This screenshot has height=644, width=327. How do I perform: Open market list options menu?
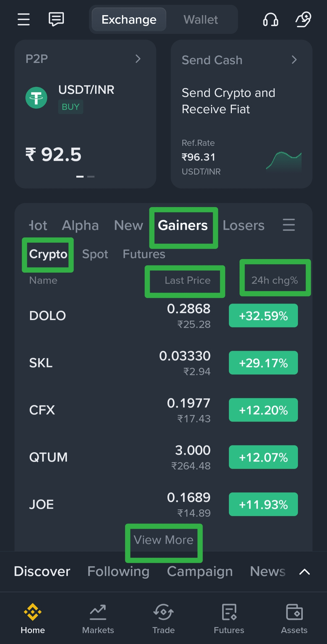pyautogui.click(x=289, y=225)
